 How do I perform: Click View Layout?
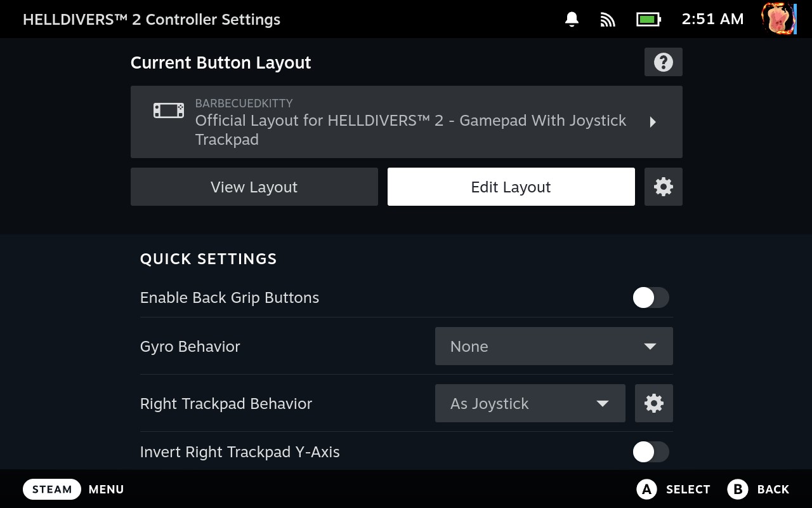coord(254,187)
